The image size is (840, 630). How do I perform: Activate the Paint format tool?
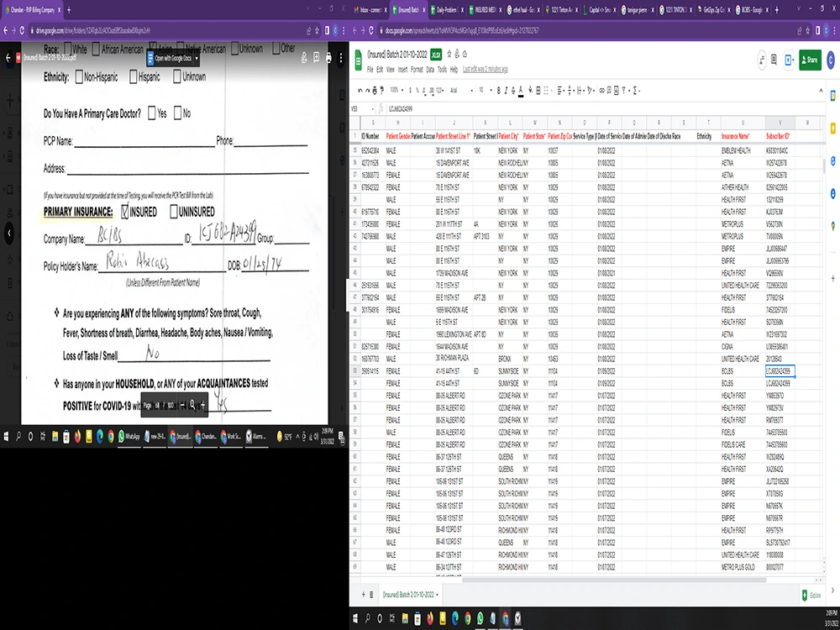382,91
